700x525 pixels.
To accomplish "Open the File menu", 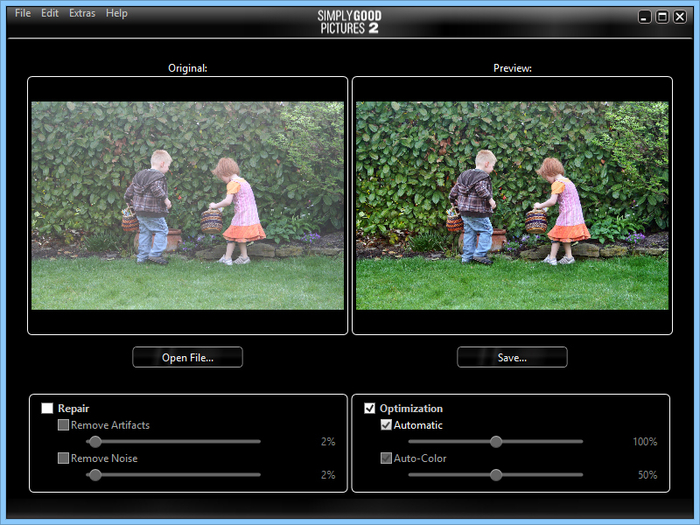I will tap(23, 13).
